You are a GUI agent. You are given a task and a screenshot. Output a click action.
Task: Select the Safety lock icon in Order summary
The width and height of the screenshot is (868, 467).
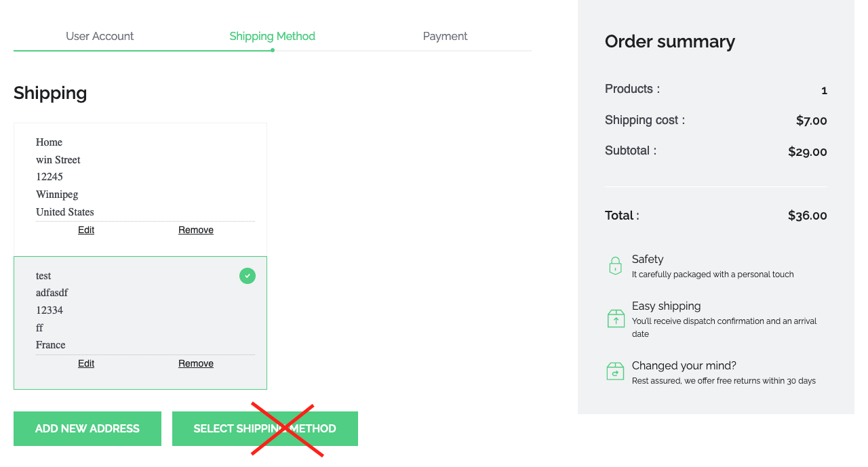(615, 265)
